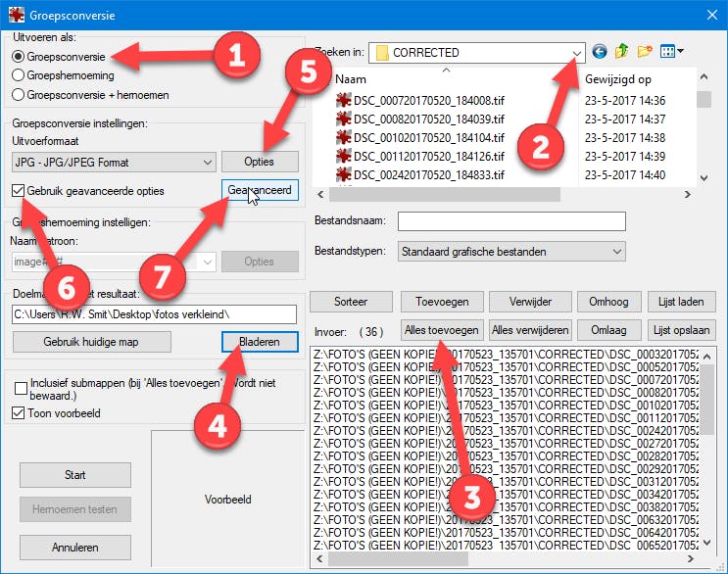Viewport: 728px width, 574px height.
Task: Select Groepsconversie + hernoemen radio option
Action: tap(18, 95)
